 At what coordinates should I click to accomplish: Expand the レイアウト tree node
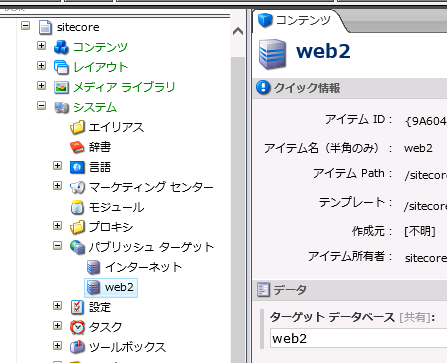(41, 66)
